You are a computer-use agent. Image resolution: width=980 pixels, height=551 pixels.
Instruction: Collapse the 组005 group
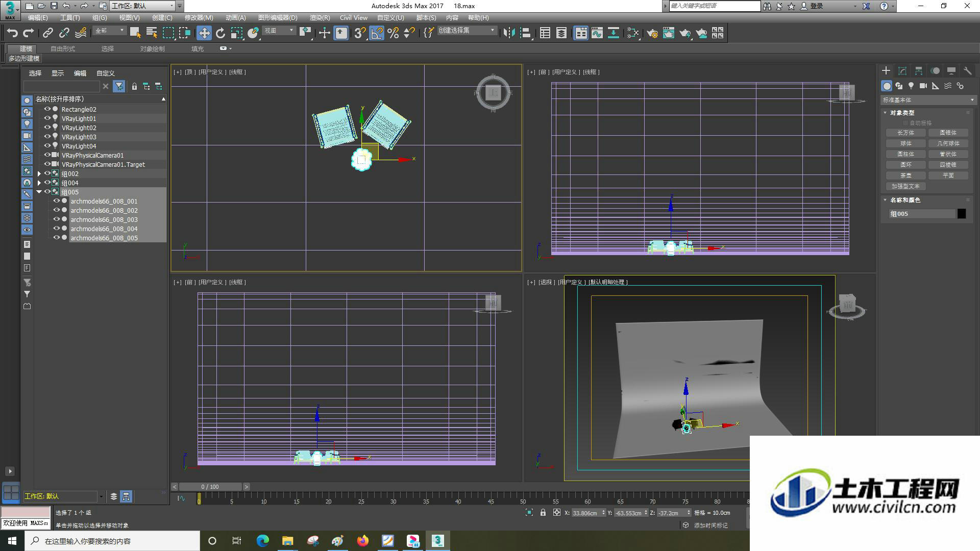coord(39,192)
